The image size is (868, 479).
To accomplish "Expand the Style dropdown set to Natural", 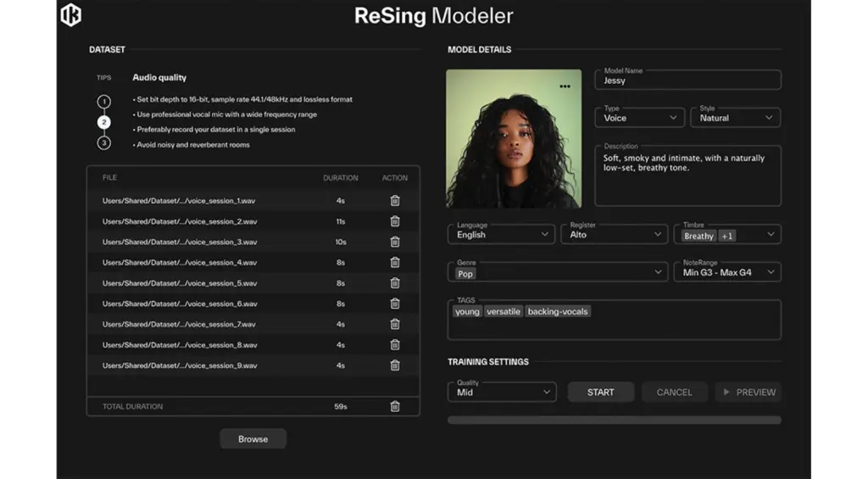I will [736, 117].
